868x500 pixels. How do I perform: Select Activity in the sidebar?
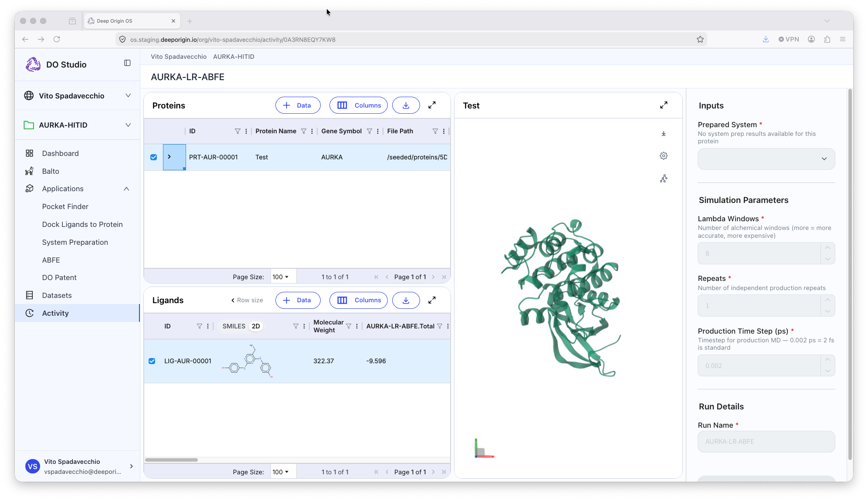[x=77, y=313]
